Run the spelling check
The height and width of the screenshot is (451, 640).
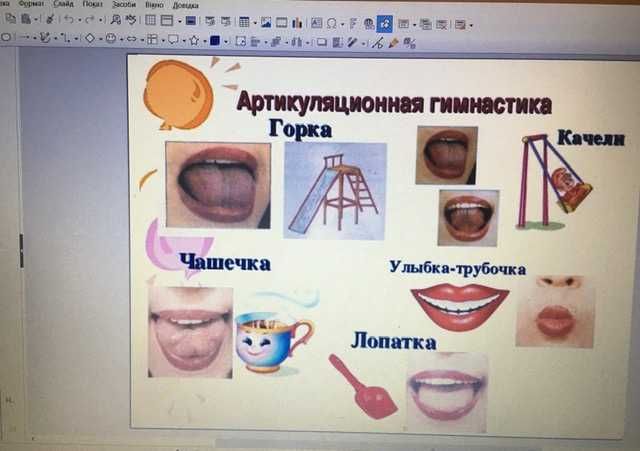(x=131, y=19)
